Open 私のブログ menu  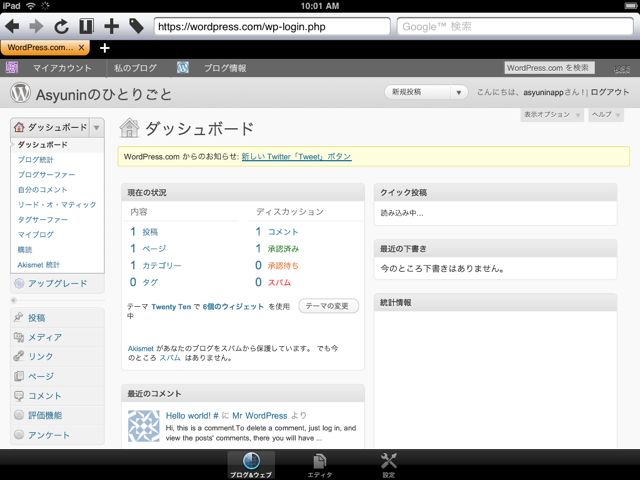135,68
